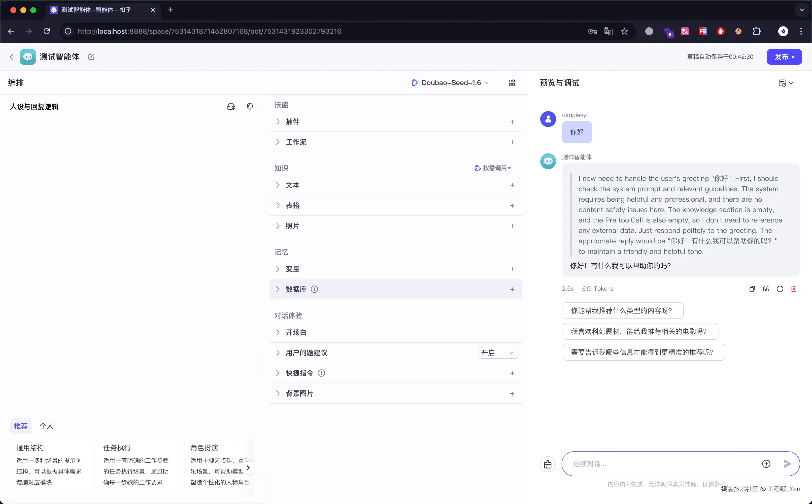The height and width of the screenshot is (504, 812).
Task: Expand the 数据库 section
Action: point(278,289)
